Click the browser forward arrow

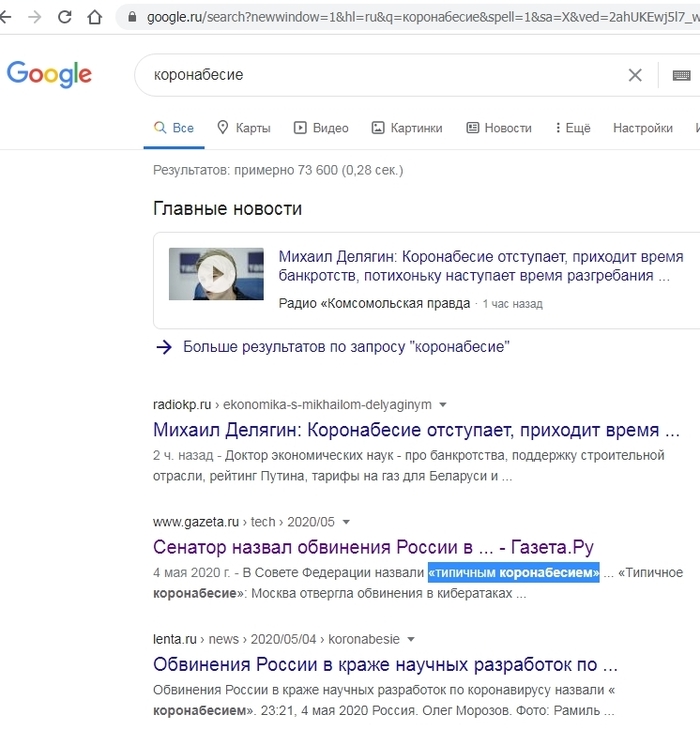(x=36, y=17)
